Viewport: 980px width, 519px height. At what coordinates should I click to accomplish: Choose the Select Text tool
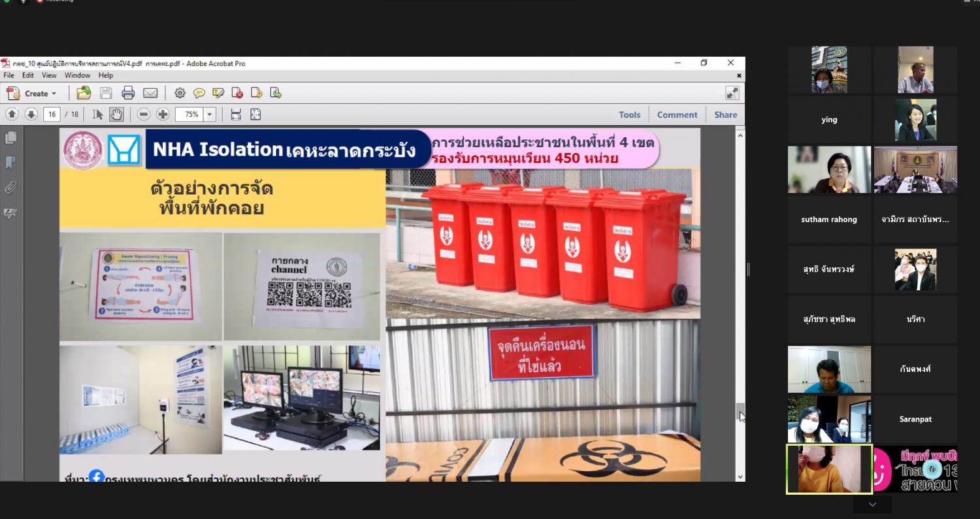click(x=97, y=114)
